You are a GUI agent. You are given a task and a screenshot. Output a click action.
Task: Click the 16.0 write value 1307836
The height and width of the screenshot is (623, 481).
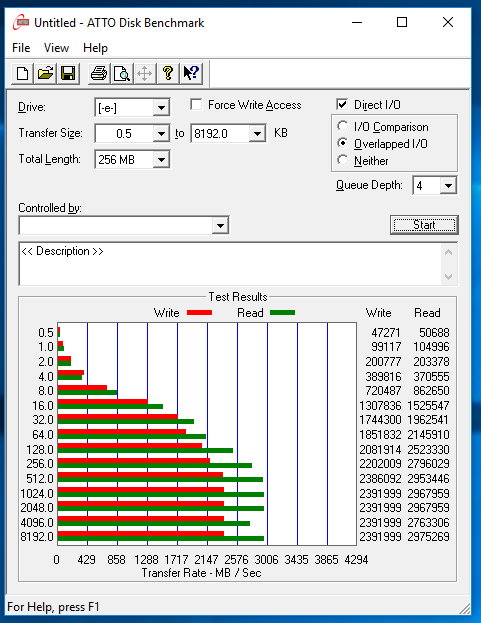point(381,406)
